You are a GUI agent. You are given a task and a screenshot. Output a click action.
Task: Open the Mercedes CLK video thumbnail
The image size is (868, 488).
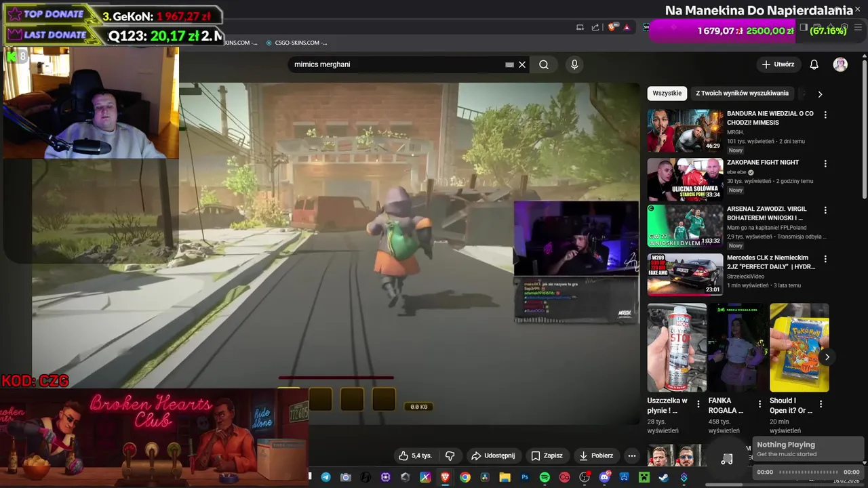pos(685,274)
